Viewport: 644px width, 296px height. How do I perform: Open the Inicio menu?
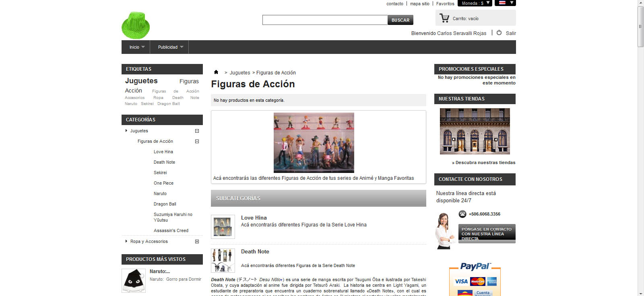click(x=136, y=47)
